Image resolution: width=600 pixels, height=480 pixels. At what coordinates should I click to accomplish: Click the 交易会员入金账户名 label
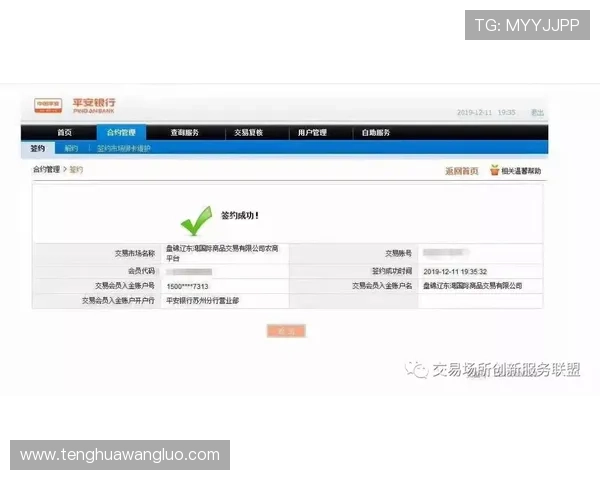382,286
